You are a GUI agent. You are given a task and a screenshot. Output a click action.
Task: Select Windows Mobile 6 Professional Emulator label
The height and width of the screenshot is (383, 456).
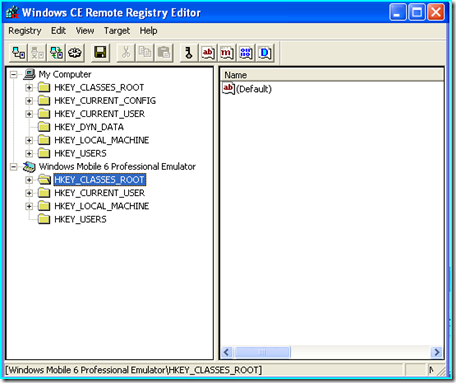[x=117, y=166]
